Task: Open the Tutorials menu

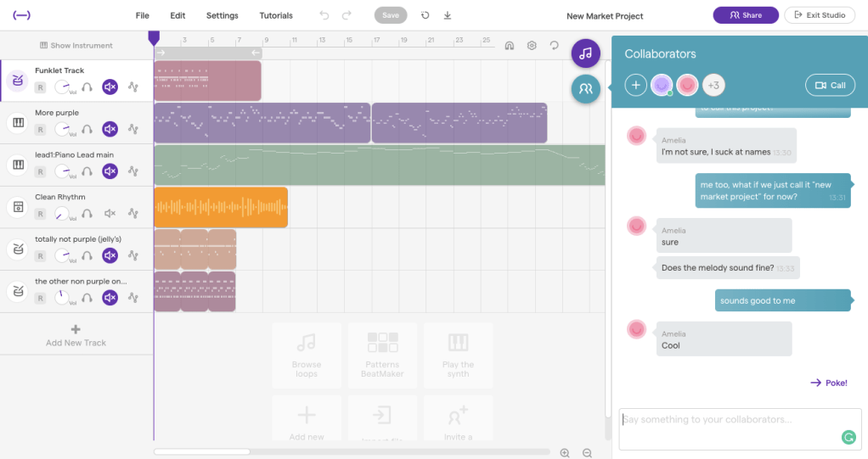Action: 276,15
